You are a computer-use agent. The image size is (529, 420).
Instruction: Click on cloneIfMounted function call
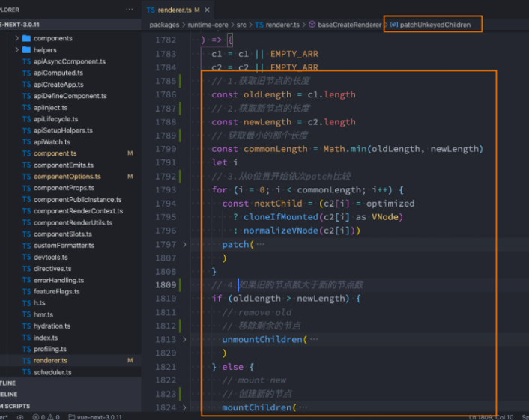(281, 217)
